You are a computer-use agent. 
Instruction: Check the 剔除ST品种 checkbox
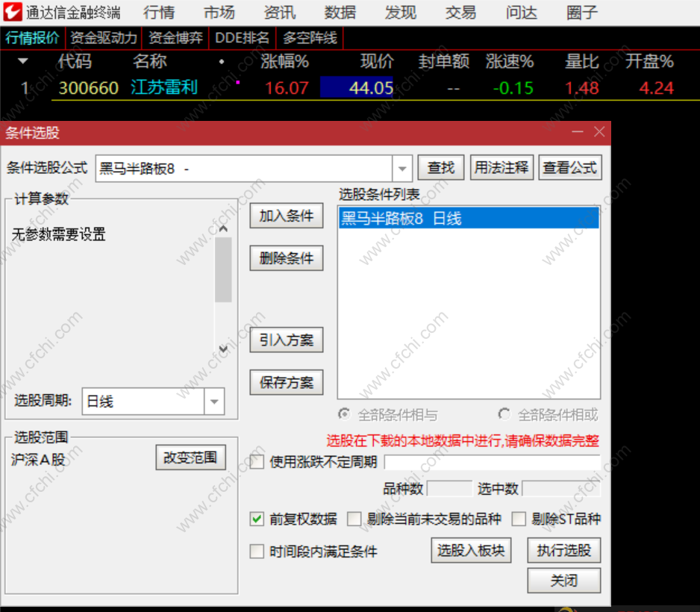pos(519,519)
